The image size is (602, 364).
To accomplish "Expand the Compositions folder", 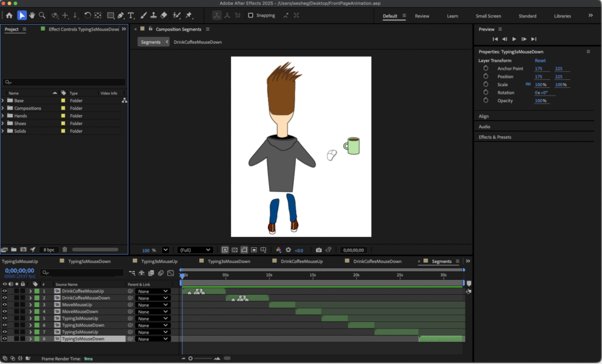I will (2, 108).
